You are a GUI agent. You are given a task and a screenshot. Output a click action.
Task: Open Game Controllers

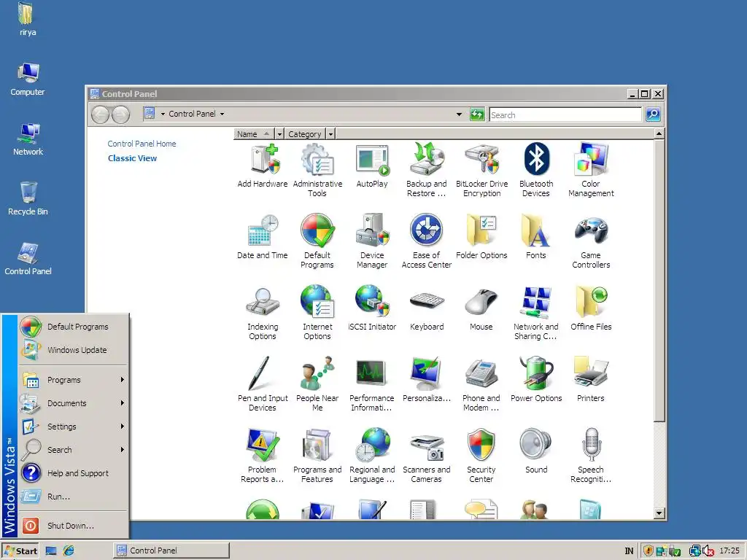coord(591,241)
